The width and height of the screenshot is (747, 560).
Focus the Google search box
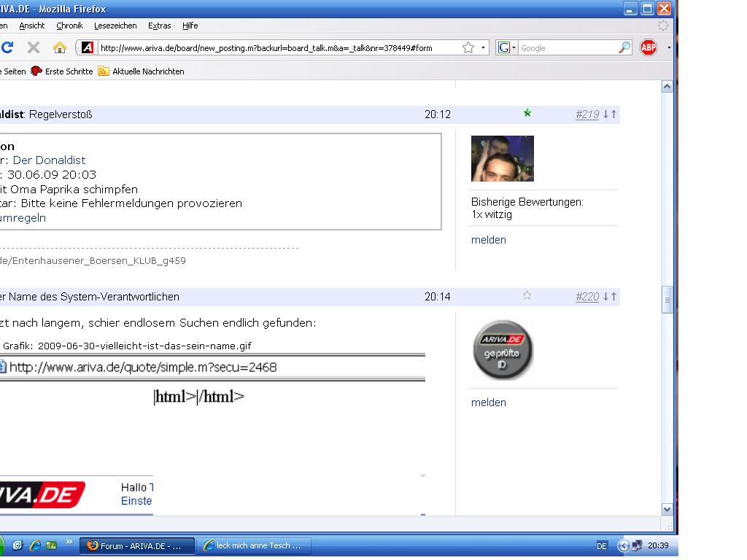568,47
